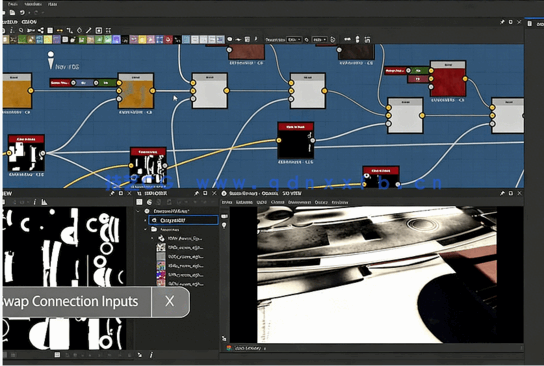Expand the highlighted graph item in the Explorer tree
This screenshot has width=544, height=366.
point(145,220)
